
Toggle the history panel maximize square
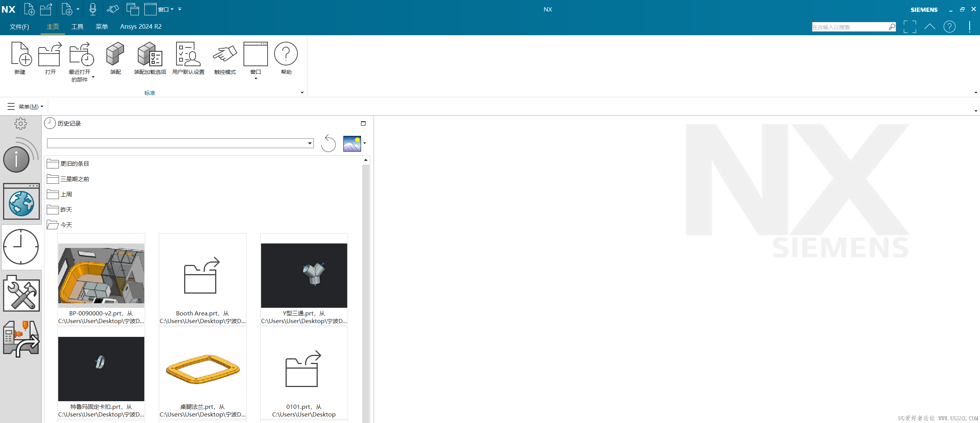[x=363, y=123]
